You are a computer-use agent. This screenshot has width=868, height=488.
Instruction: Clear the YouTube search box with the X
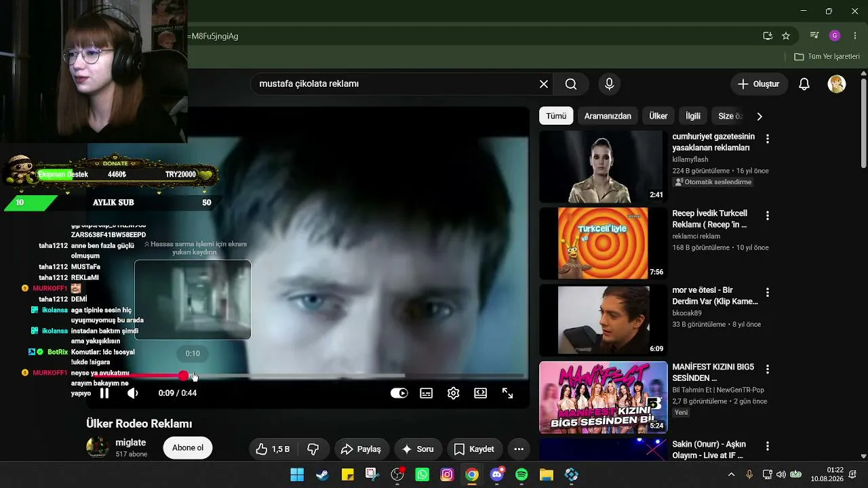[544, 84]
